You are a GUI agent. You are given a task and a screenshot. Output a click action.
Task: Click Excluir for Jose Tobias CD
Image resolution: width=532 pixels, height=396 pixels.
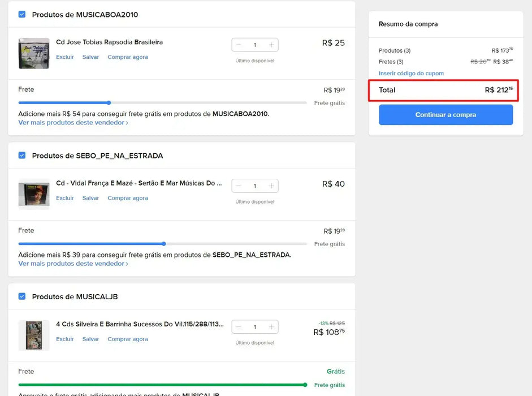pyautogui.click(x=65, y=57)
